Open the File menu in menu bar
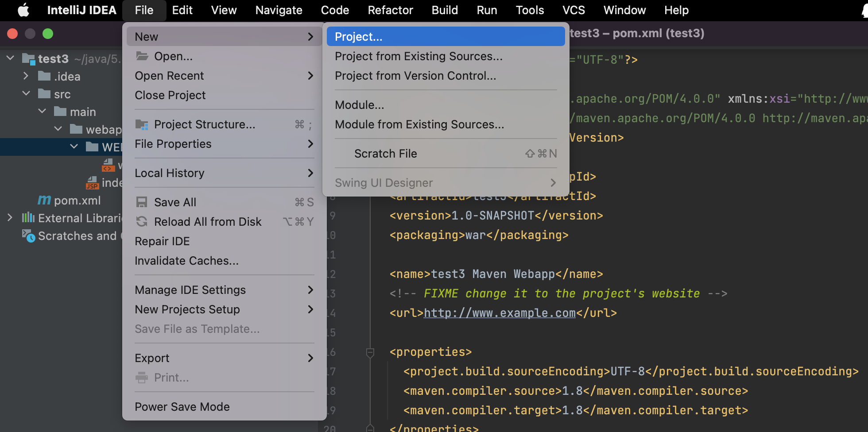This screenshot has height=432, width=868. (x=144, y=10)
